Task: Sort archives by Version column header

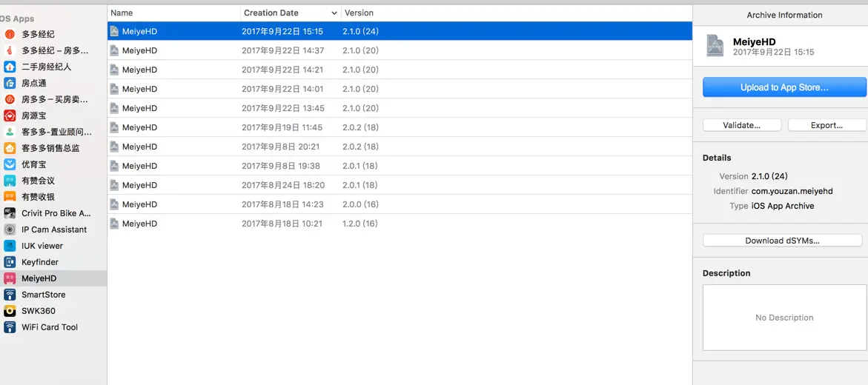Action: [517, 13]
